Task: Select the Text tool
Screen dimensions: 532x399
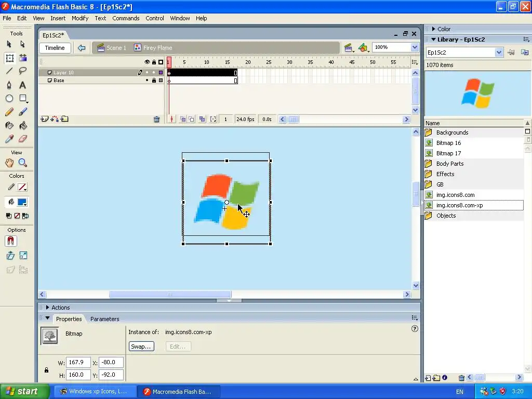Action: pos(22,85)
